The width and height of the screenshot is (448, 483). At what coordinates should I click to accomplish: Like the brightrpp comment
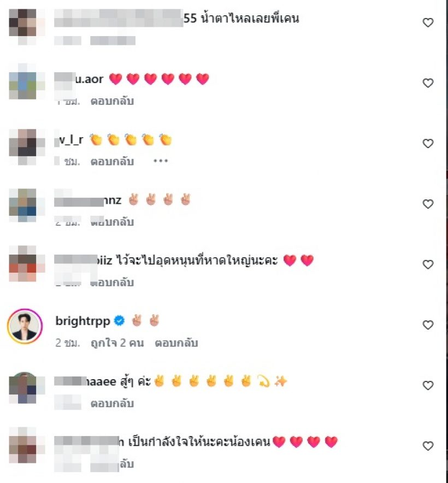pos(428,325)
